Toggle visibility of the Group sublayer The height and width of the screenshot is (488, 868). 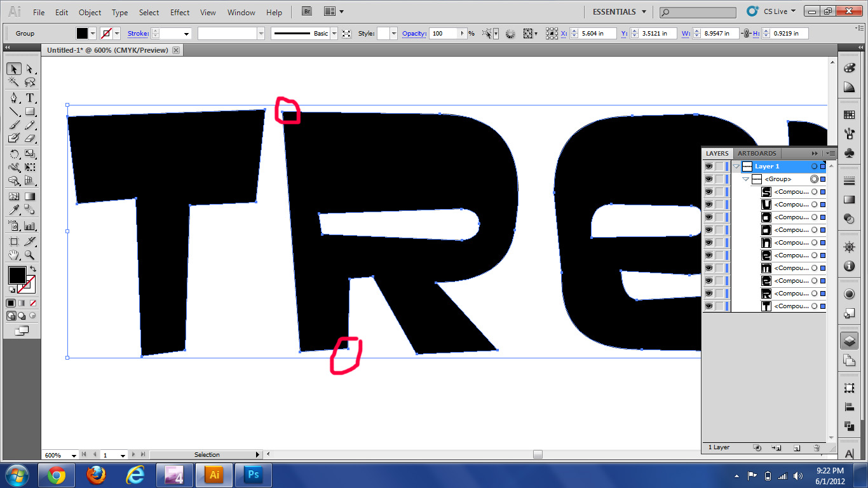pos(709,179)
